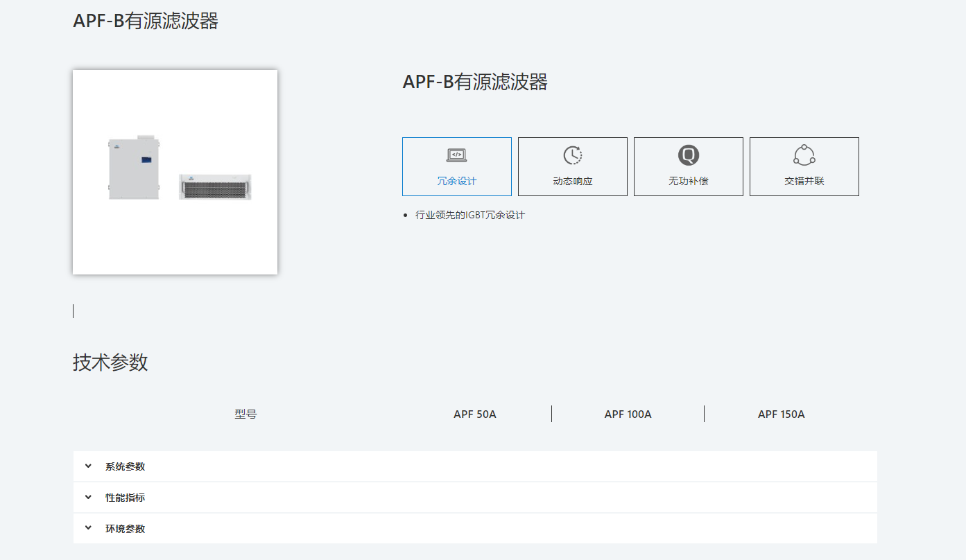Screen dimensions: 966x560
Task: Switch to the 动态响应 feature tab
Action: point(572,166)
